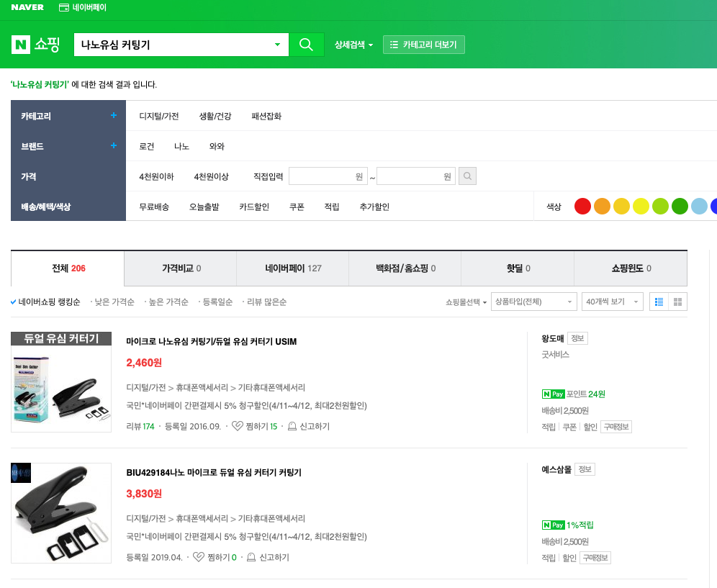The height and width of the screenshot is (588, 717).
Task: Click 구매정보 button for 왕도매 listing
Action: point(616,427)
